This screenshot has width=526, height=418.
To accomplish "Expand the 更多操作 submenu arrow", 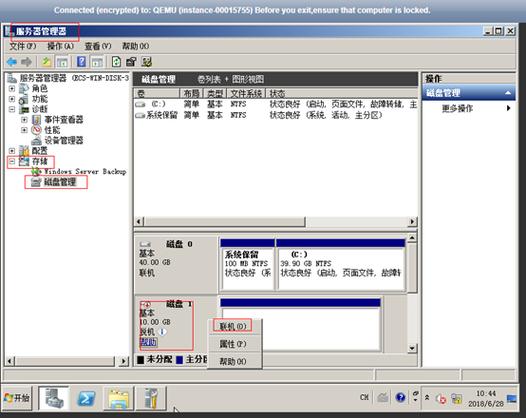I will pyautogui.click(x=509, y=108).
